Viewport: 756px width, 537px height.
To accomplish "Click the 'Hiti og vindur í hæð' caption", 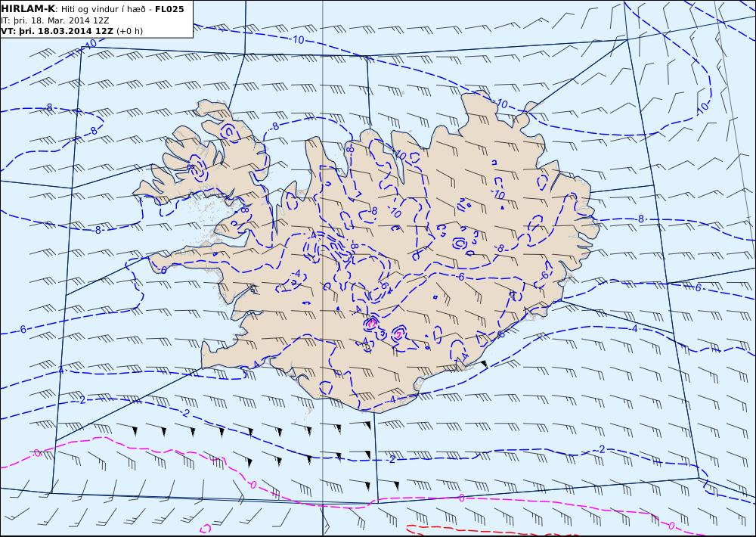I will tap(103, 10).
